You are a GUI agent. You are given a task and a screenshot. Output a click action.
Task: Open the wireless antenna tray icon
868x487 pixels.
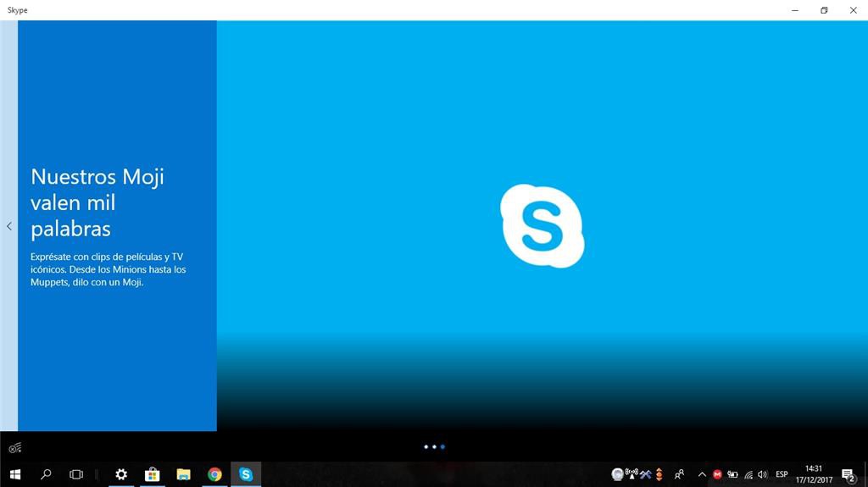tap(631, 473)
